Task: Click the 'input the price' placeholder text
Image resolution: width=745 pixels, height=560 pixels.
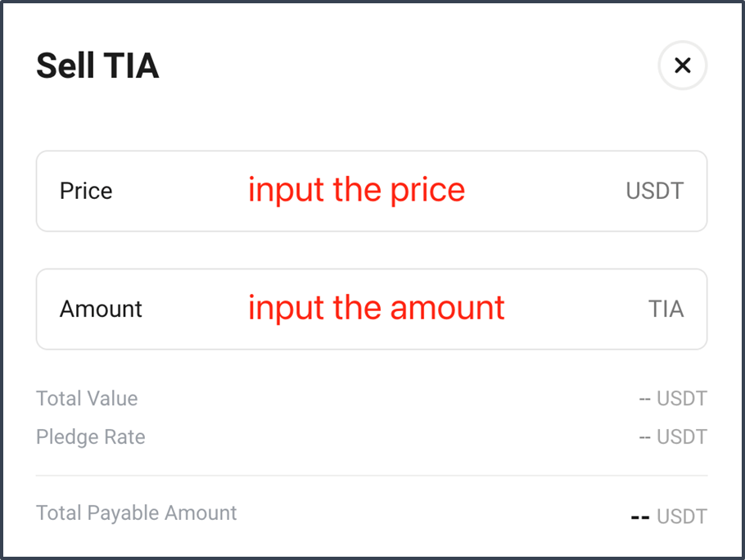Action: coord(356,191)
